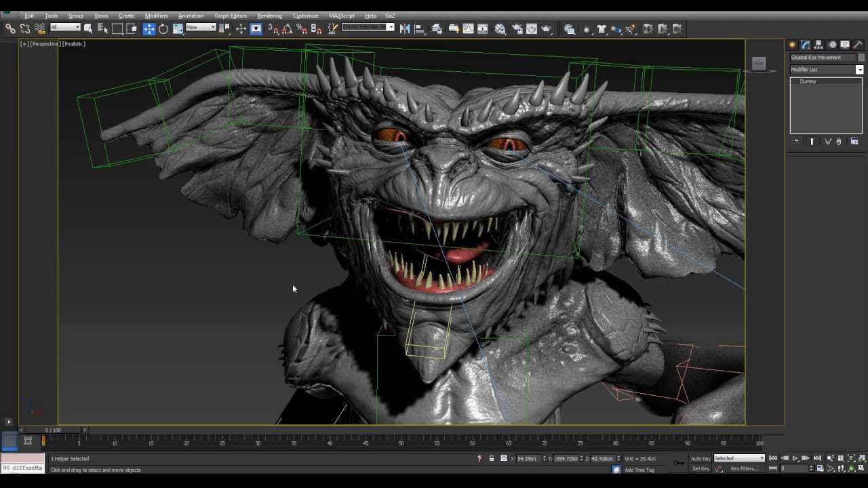Click the Bind to Space Warp icon
The width and height of the screenshot is (868, 488).
point(40,28)
